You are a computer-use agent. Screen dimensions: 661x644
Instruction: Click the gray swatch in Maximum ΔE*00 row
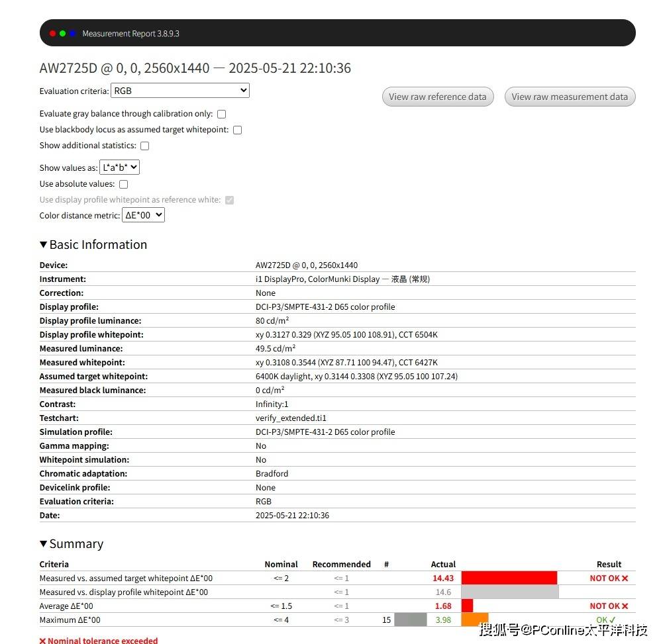pos(411,620)
